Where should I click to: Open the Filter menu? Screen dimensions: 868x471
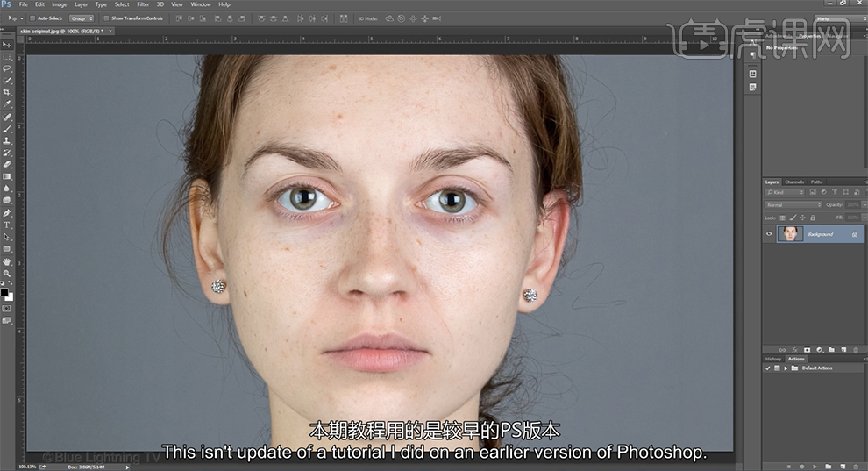tap(143, 4)
